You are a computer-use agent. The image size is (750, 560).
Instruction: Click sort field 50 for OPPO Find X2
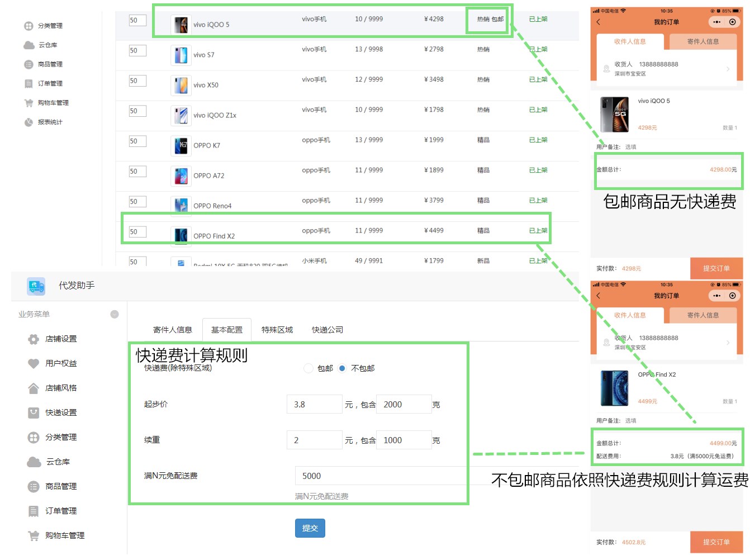[137, 232]
